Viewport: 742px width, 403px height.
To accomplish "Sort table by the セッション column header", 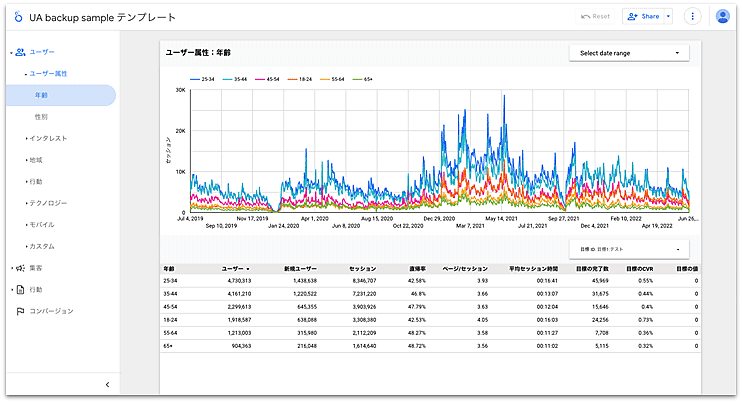I will tap(362, 269).
